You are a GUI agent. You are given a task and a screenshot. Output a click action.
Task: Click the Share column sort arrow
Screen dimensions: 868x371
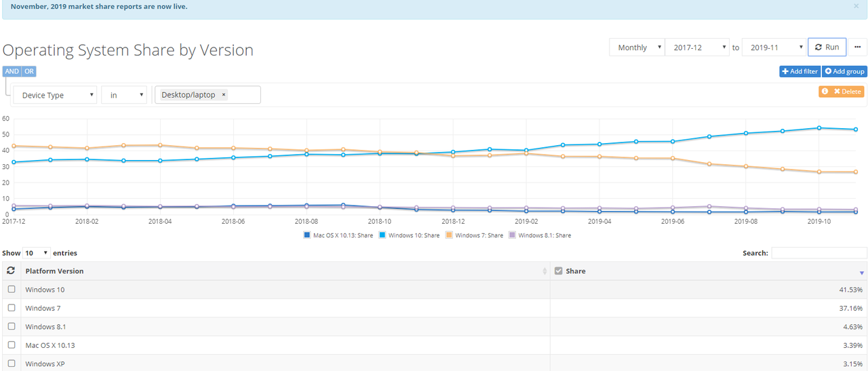(862, 273)
